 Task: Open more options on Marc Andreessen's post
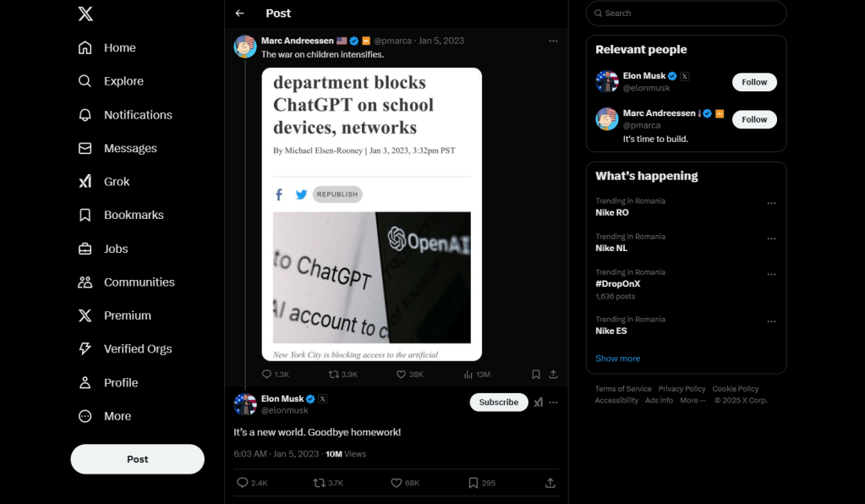pyautogui.click(x=553, y=41)
